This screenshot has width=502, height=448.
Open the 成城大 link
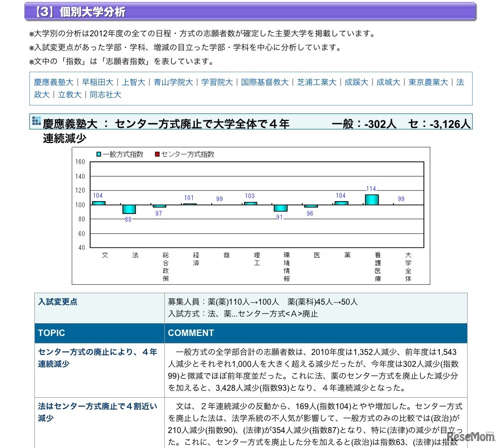click(x=388, y=82)
